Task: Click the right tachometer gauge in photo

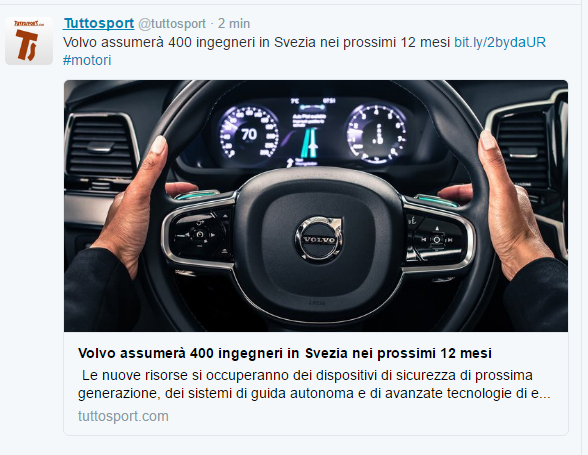Action: coord(378,134)
